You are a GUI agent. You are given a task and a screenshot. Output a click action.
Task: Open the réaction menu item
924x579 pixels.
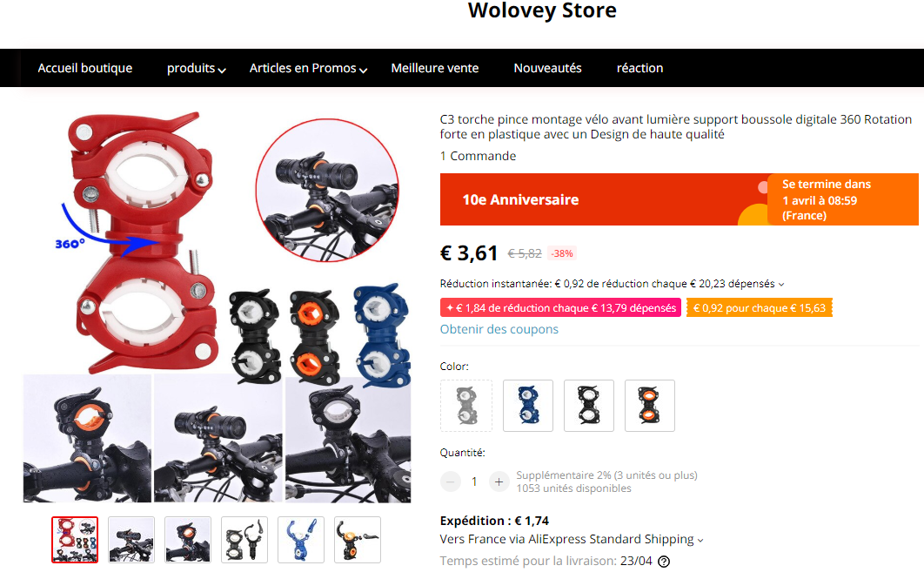point(640,69)
